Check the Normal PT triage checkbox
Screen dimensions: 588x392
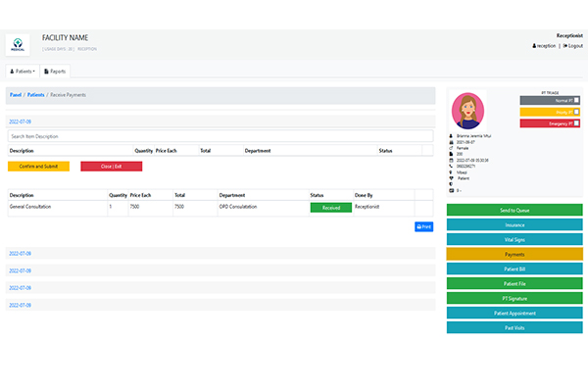click(x=576, y=100)
